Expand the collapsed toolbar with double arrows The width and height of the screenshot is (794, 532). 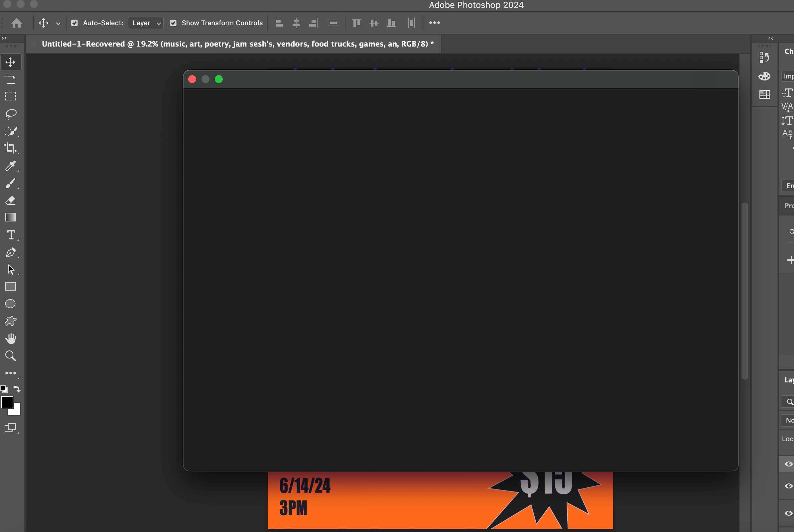[4, 38]
